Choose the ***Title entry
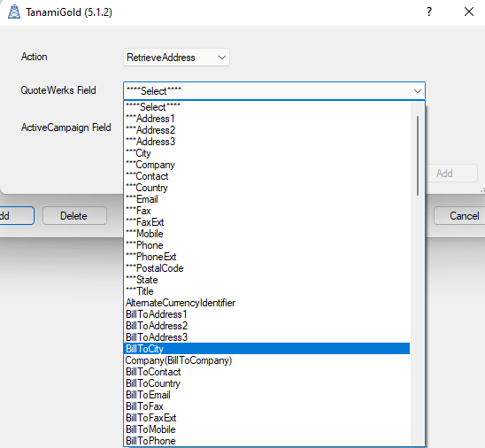This screenshot has height=448, width=485. 266,291
